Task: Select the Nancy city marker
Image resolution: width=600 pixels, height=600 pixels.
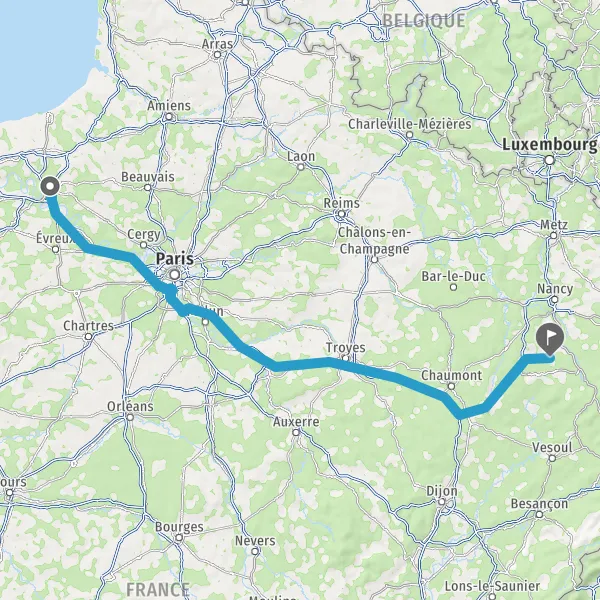Action: click(x=554, y=300)
